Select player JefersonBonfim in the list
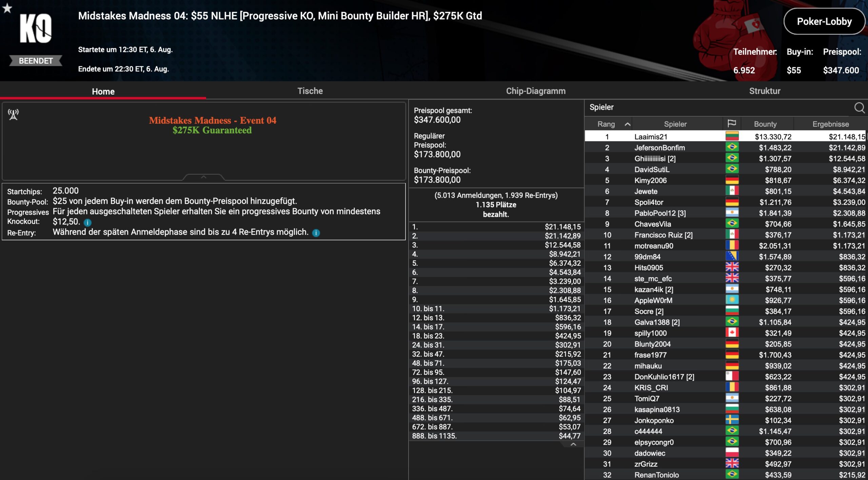Screen dimensions: 868x480 coord(659,148)
